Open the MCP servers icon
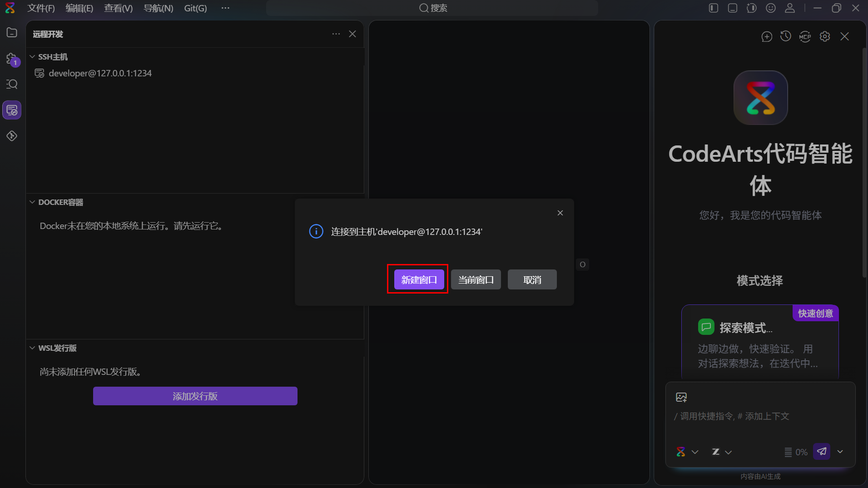The height and width of the screenshot is (488, 868). [x=805, y=36]
